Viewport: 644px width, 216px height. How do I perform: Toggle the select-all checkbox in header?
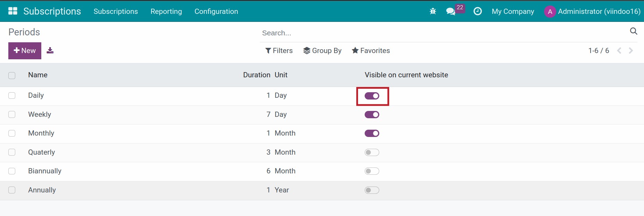pos(12,75)
